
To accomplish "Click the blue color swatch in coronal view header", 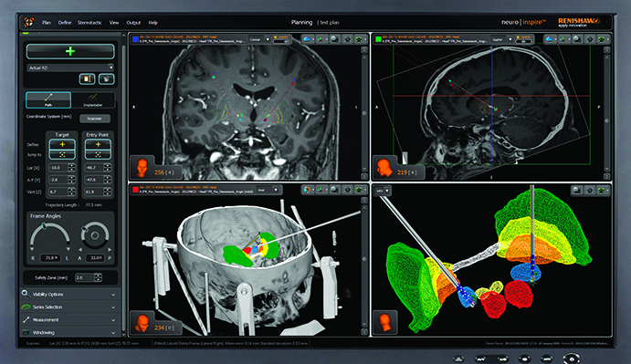I will [135, 39].
